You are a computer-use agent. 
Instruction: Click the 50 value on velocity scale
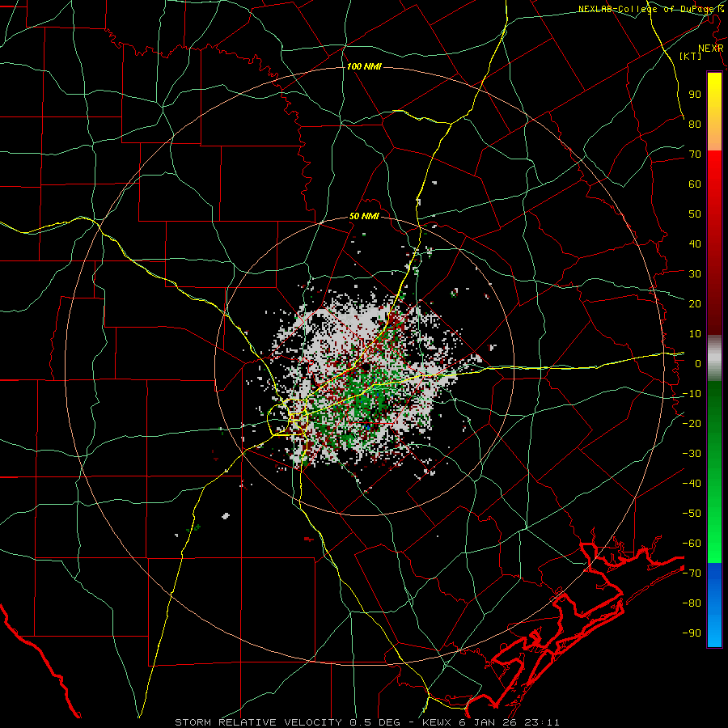point(695,214)
